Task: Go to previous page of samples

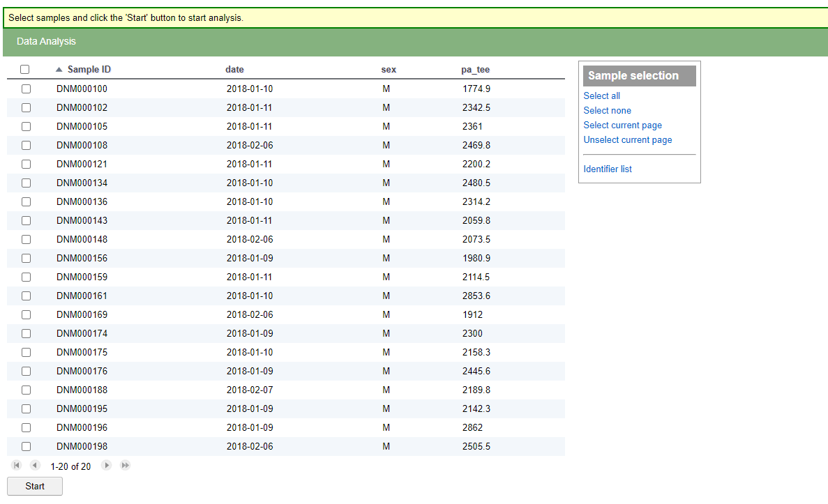Action: point(35,466)
